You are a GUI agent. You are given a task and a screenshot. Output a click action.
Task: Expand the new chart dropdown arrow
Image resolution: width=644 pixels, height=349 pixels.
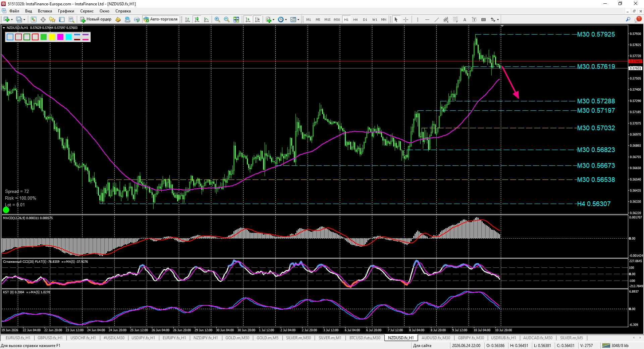click(x=12, y=19)
